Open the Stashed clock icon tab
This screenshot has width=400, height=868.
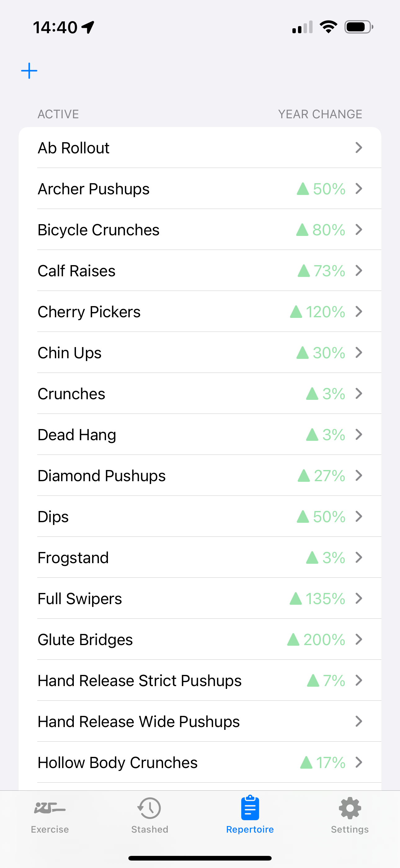(149, 808)
